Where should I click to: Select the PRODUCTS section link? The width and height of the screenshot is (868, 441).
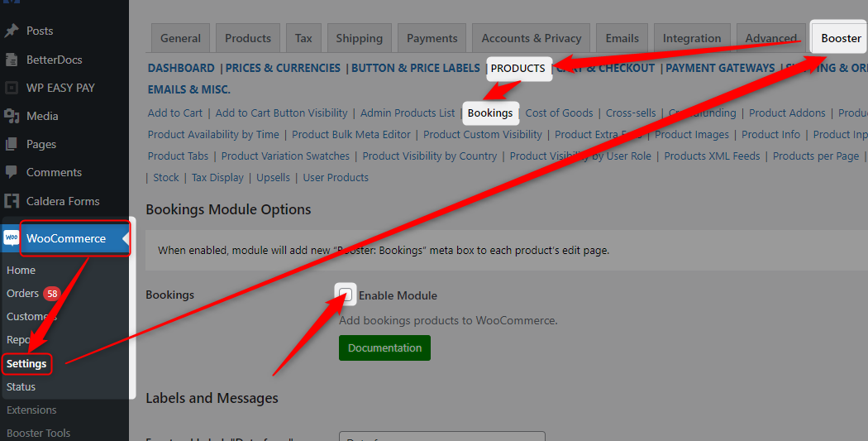pos(518,68)
